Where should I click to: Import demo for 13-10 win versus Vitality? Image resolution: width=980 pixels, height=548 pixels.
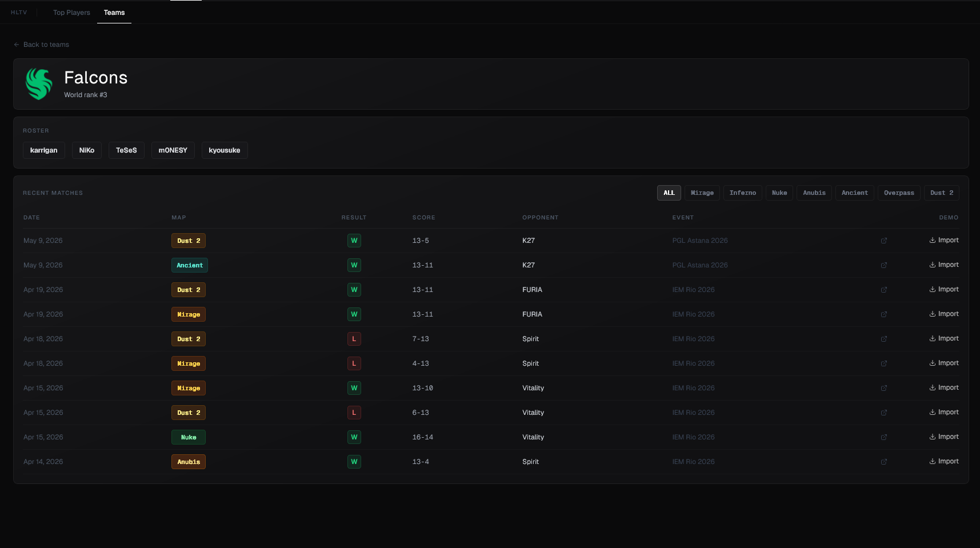[x=944, y=387]
